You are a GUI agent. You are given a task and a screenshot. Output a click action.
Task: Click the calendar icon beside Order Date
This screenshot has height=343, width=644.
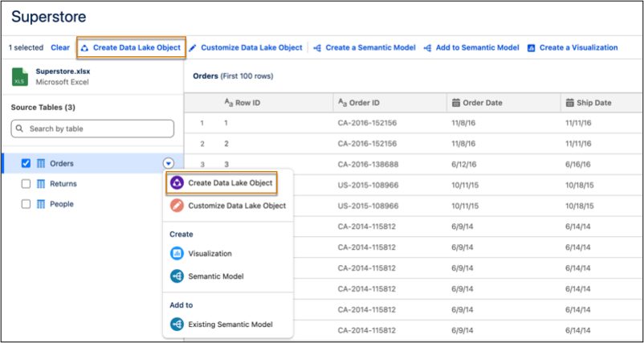click(456, 103)
